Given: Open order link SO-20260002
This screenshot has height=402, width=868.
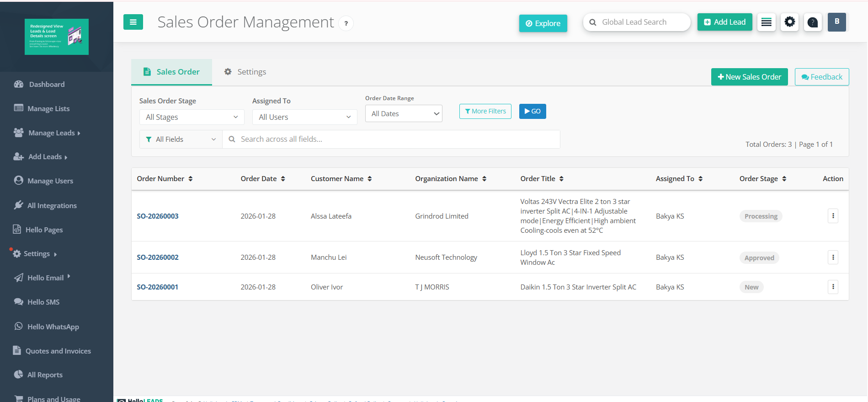Looking at the screenshot, I should click(x=158, y=257).
